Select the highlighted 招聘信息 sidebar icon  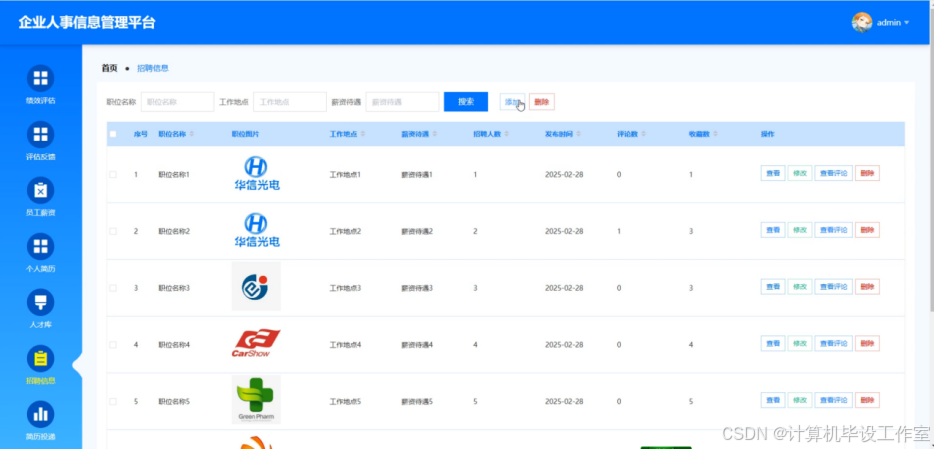pos(41,358)
